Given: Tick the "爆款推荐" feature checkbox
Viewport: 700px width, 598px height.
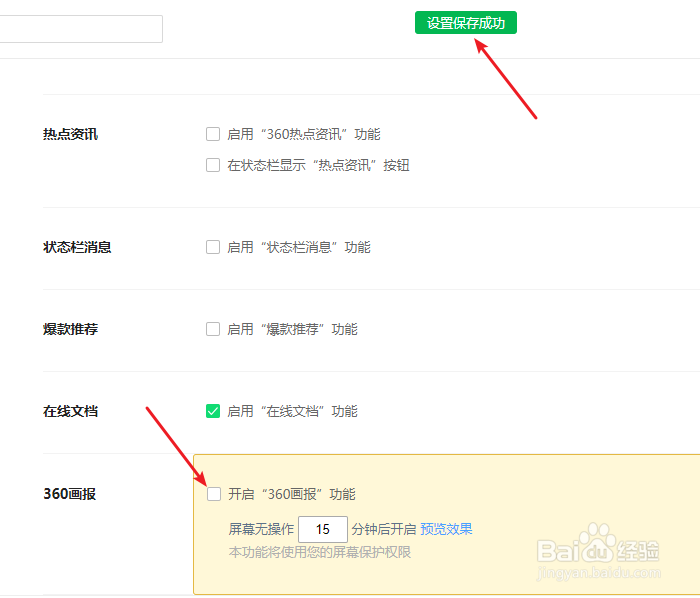Looking at the screenshot, I should 213,329.
